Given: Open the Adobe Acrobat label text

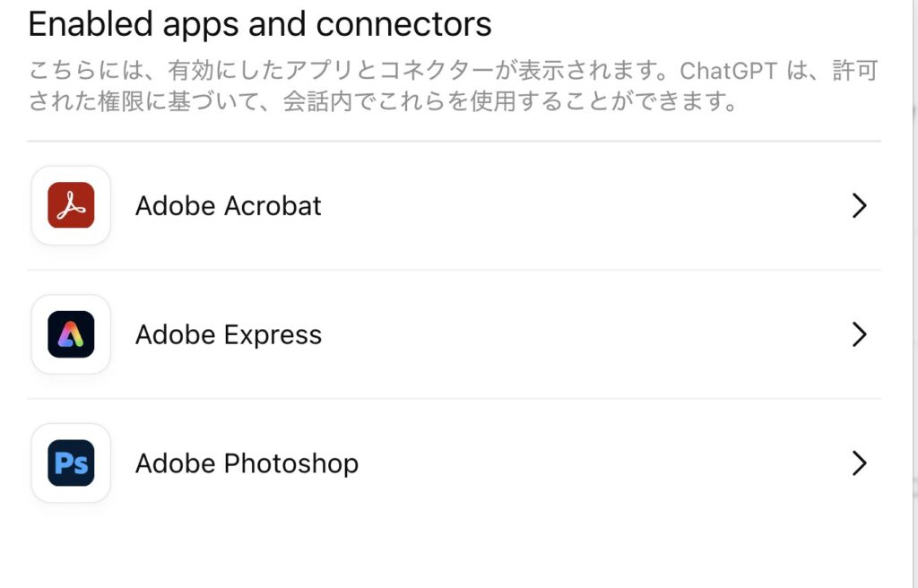Looking at the screenshot, I should pos(228,205).
